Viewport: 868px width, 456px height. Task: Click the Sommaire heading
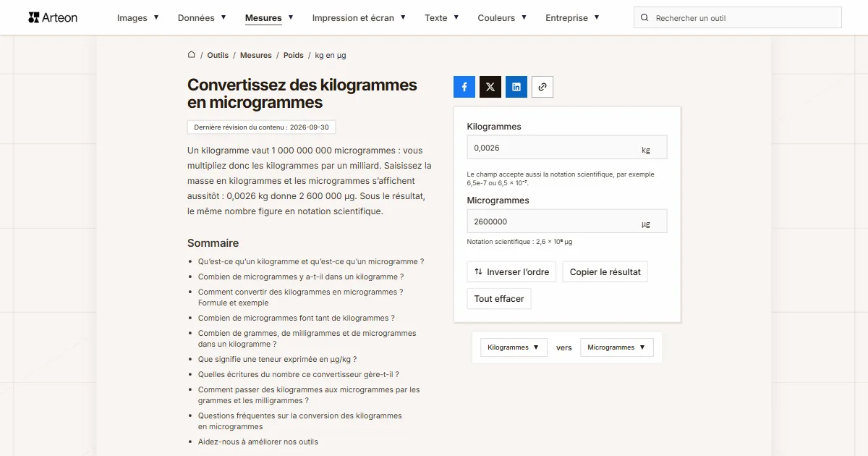coord(213,243)
